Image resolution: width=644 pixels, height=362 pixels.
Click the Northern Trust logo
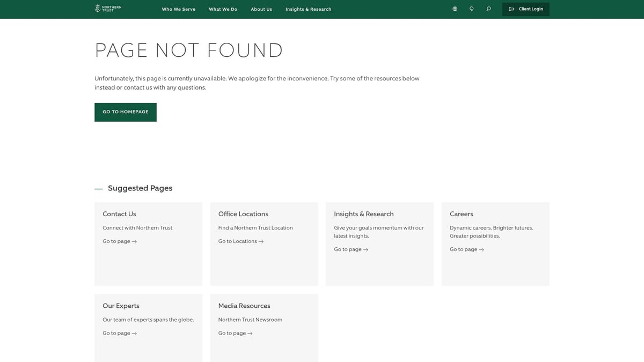(108, 9)
